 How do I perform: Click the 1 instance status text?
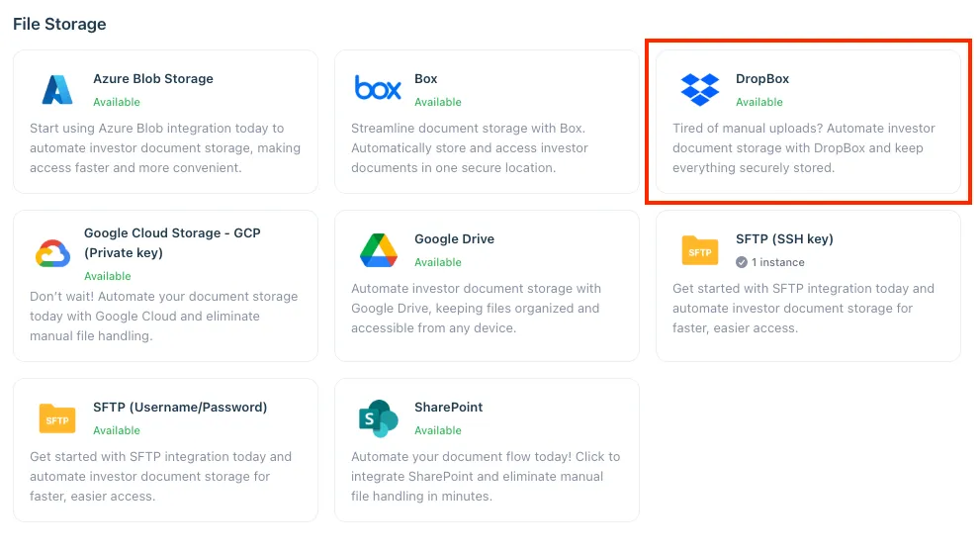(x=777, y=262)
